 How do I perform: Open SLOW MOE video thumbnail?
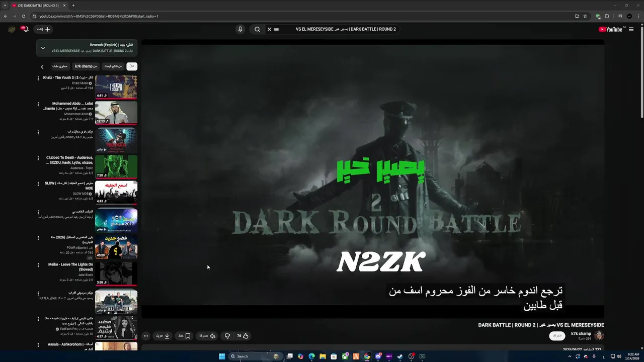(x=116, y=193)
